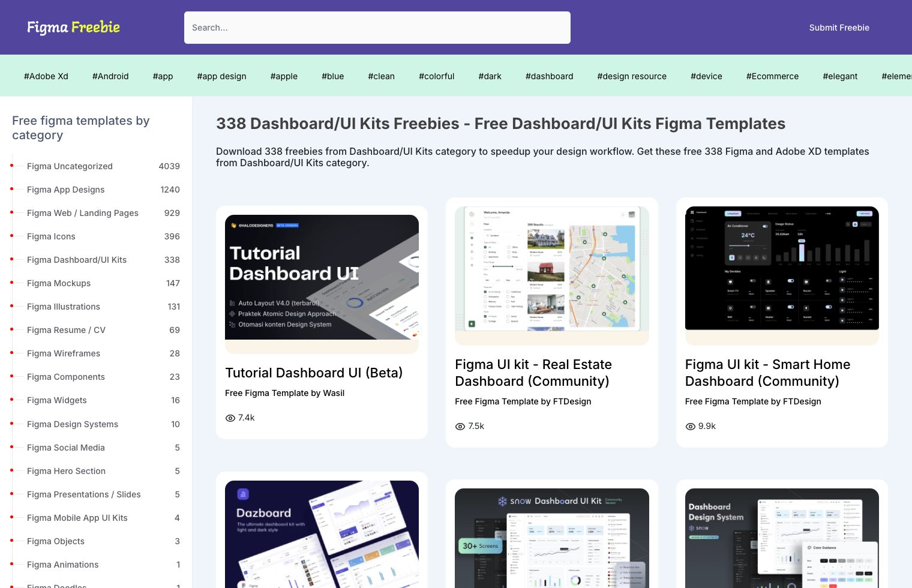This screenshot has width=912, height=588.
Task: Select the #dark tag
Action: tap(490, 76)
